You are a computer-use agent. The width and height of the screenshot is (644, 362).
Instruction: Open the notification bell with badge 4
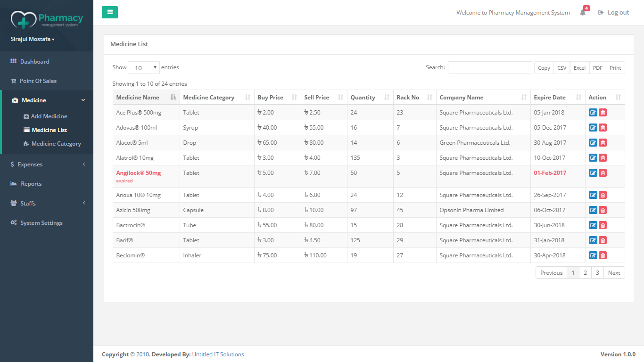click(583, 12)
